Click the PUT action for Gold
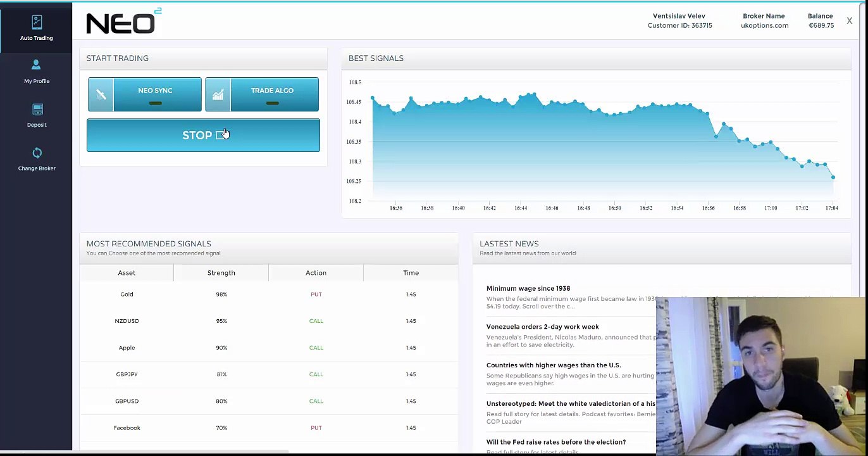Viewport: 868px width, 456px height. coord(316,294)
